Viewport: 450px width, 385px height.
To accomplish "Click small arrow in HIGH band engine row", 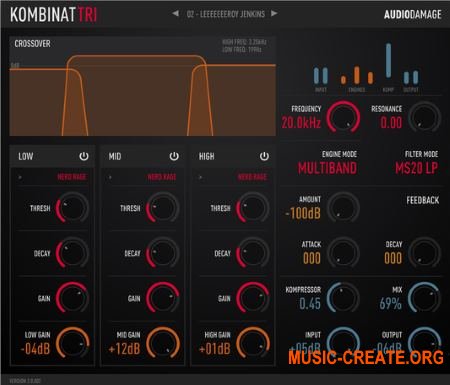I will point(200,177).
